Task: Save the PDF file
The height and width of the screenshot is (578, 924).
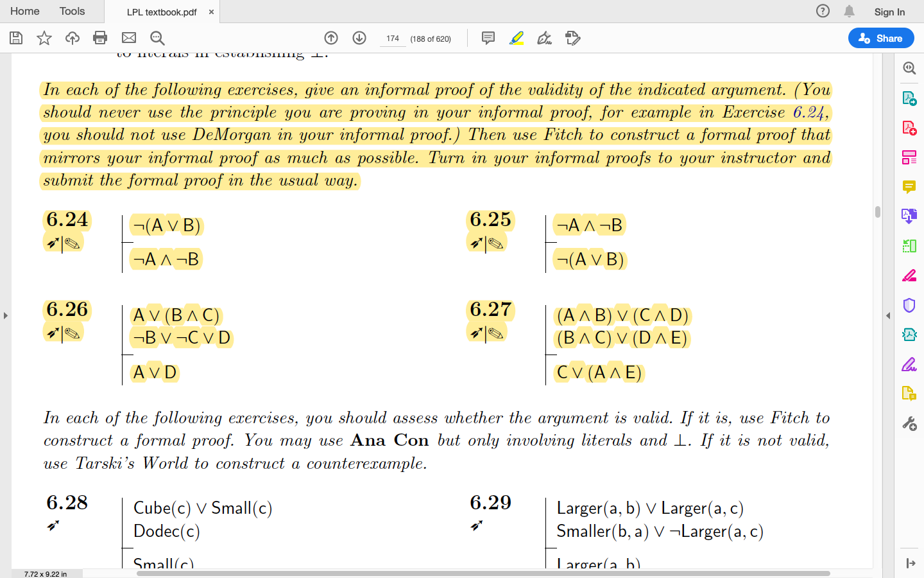Action: pyautogui.click(x=15, y=38)
